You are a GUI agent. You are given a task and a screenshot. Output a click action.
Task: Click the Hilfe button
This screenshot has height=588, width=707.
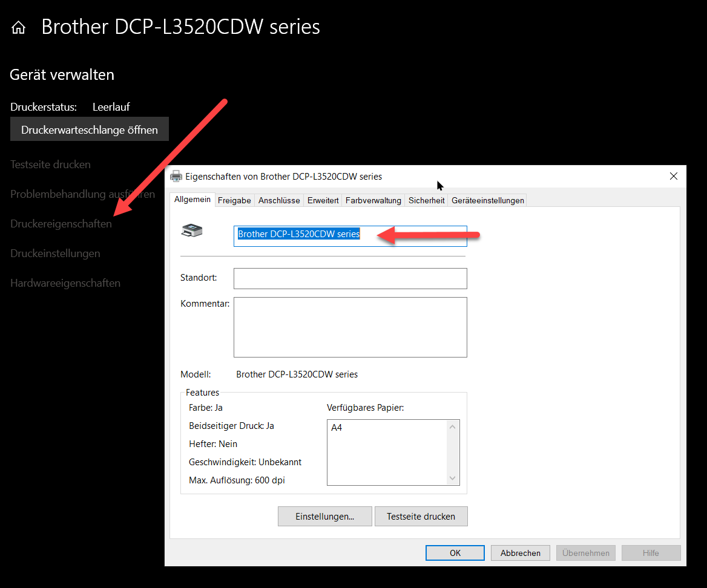[x=651, y=553]
